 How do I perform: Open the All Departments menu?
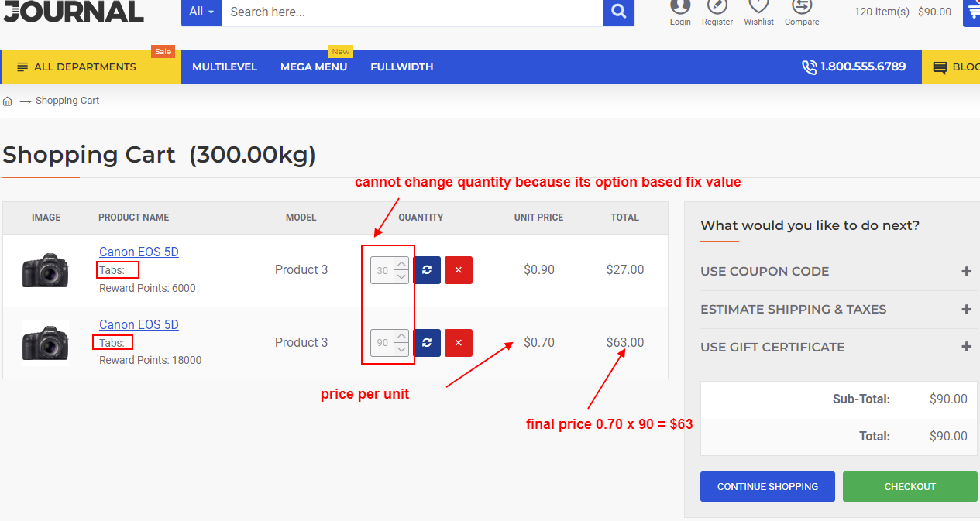point(85,67)
